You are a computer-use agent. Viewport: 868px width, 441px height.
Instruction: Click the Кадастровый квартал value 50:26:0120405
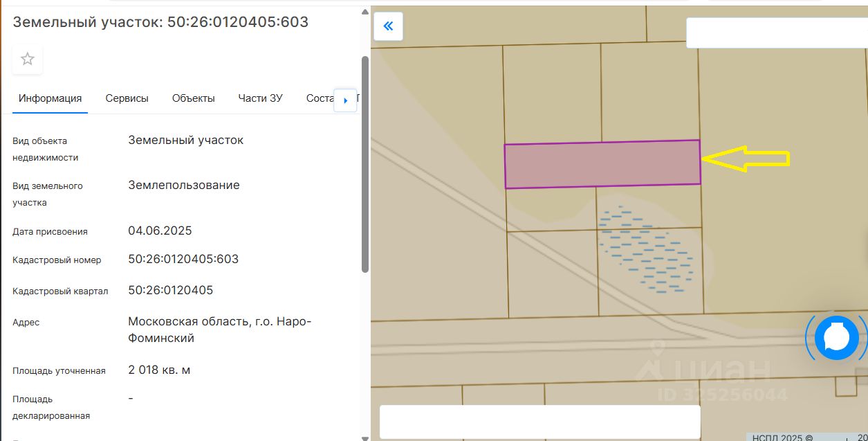[x=170, y=290]
